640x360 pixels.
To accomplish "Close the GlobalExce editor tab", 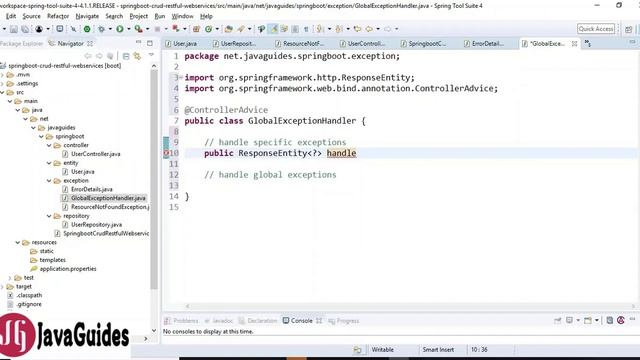I will [x=574, y=43].
